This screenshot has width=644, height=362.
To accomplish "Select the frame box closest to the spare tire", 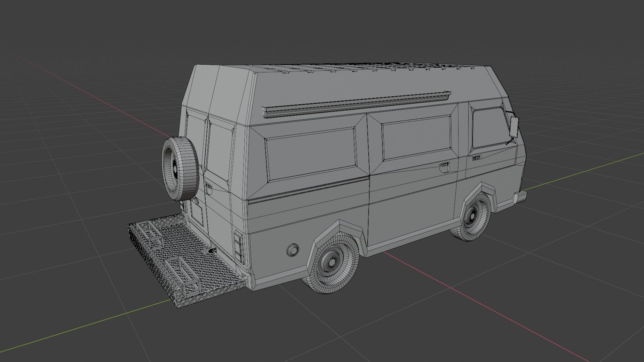I will coord(150,235).
